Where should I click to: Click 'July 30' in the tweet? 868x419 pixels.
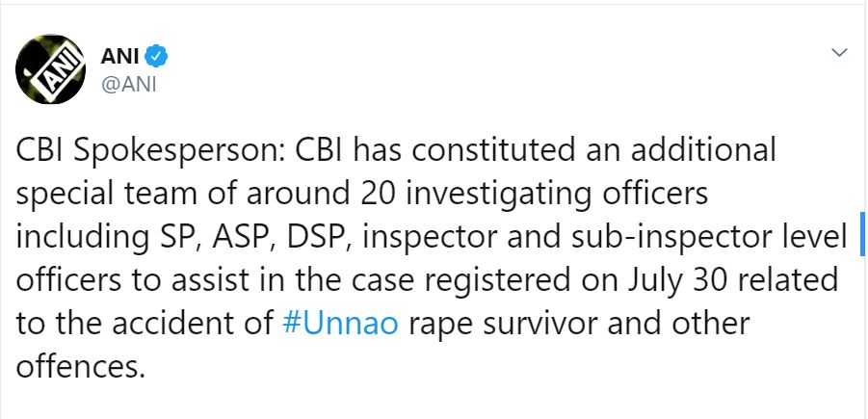[x=677, y=281]
